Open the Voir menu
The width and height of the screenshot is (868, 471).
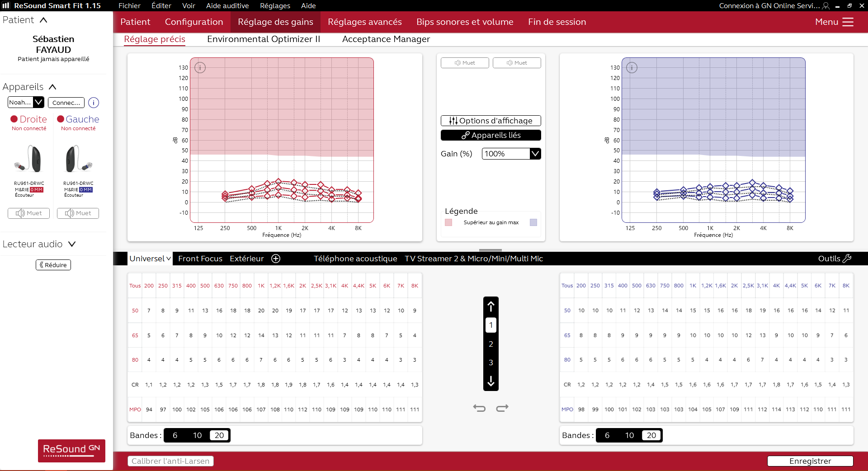click(x=189, y=6)
